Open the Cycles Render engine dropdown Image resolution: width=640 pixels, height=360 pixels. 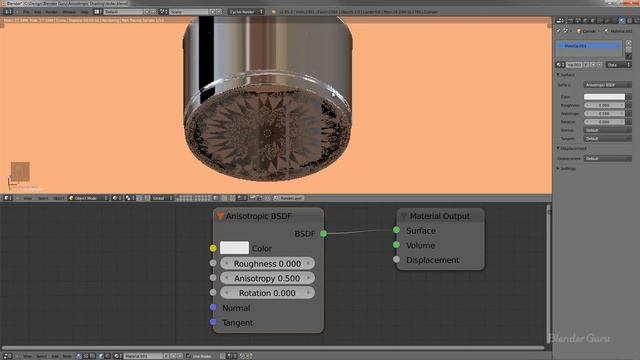pos(246,12)
